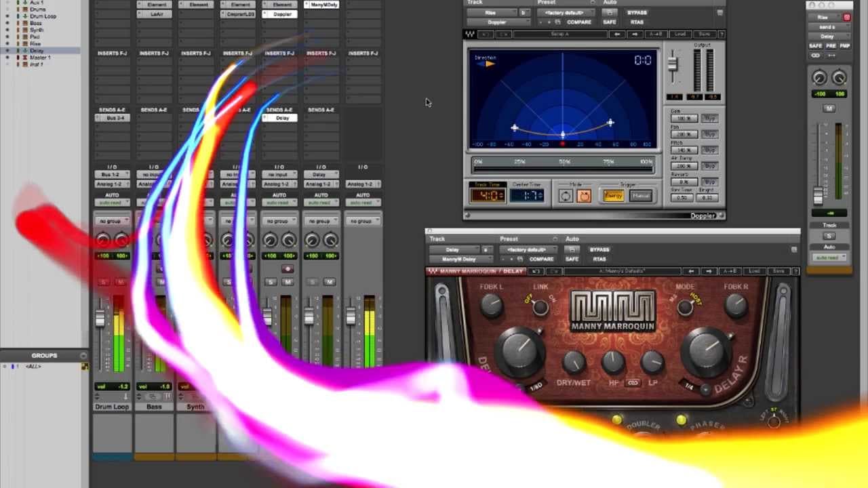Toggle SAFE in Doppler plugin window

click(x=609, y=22)
